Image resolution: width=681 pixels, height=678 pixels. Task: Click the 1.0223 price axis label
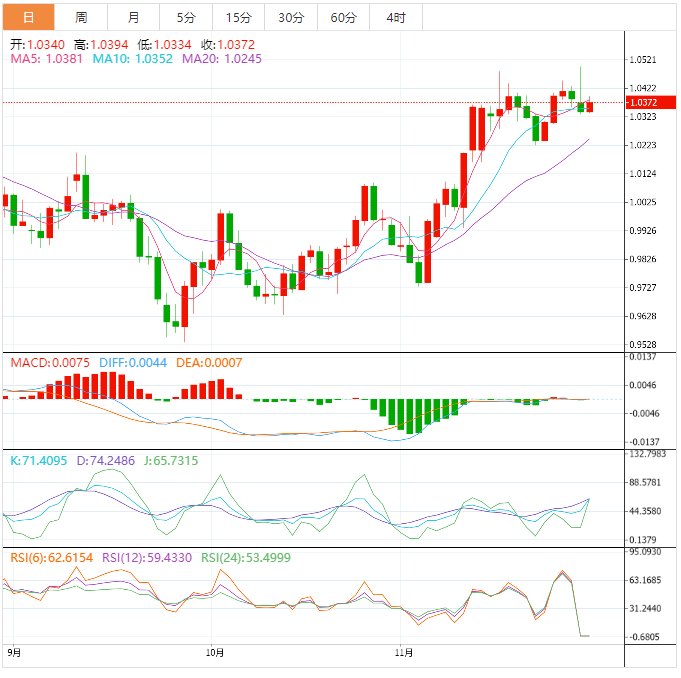643,145
